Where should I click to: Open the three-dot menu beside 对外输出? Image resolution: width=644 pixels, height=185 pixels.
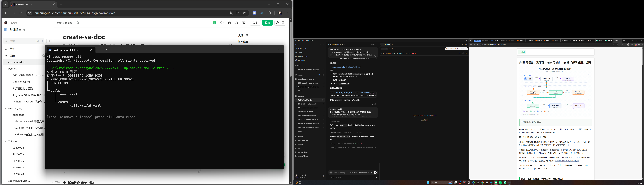(49, 30)
